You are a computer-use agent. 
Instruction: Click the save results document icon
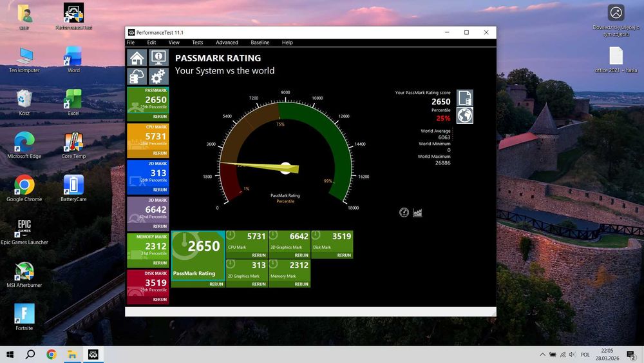pyautogui.click(x=464, y=98)
